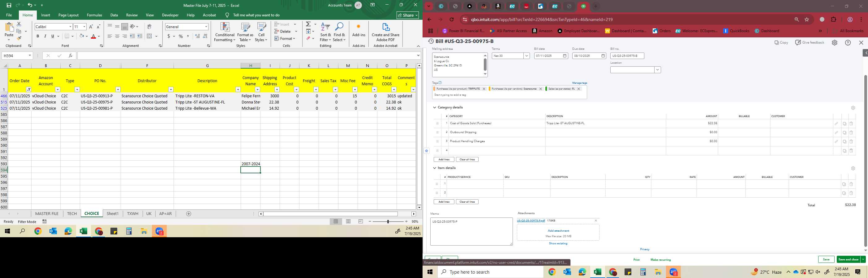This screenshot has width=868, height=278.
Task: Open the Distributor column filter dropdown
Action: click(x=171, y=90)
